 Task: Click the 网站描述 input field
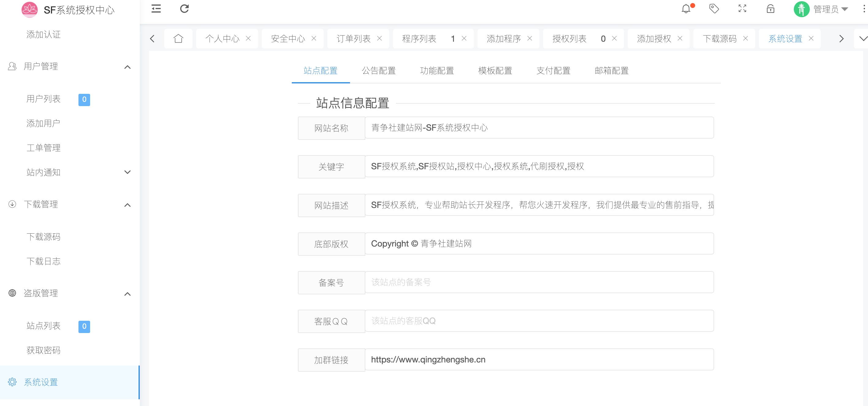click(539, 205)
